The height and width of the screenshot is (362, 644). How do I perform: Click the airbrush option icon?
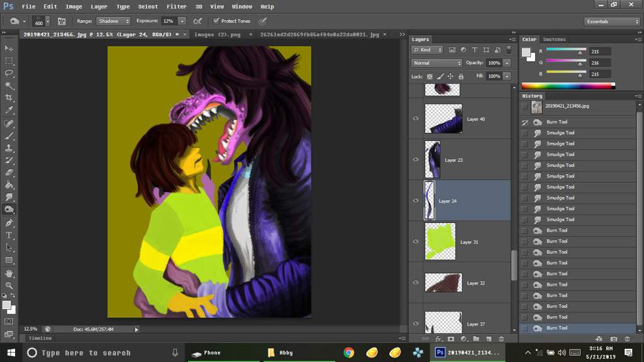tap(197, 21)
